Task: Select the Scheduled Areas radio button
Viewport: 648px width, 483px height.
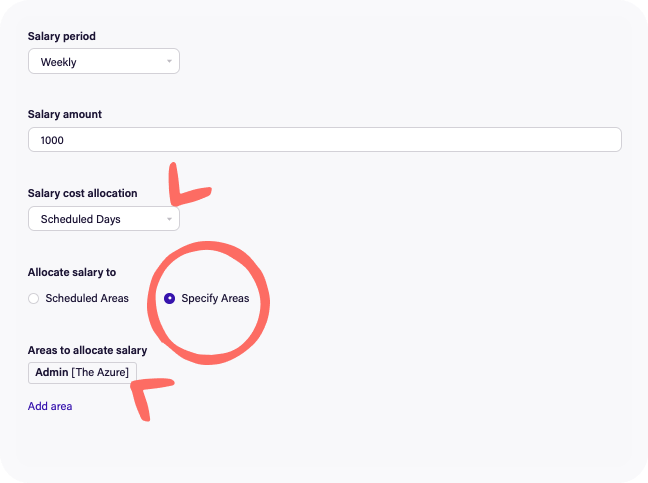Action: (34, 298)
